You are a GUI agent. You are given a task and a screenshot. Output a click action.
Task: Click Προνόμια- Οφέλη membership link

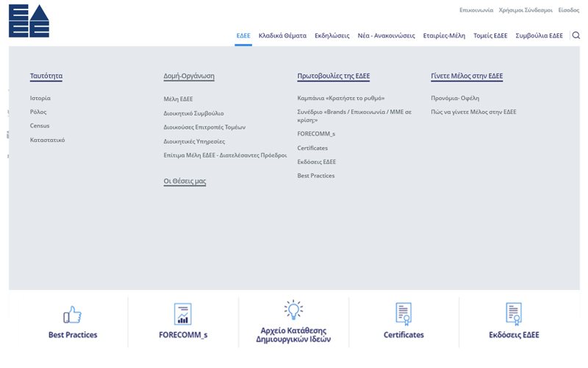[455, 98]
